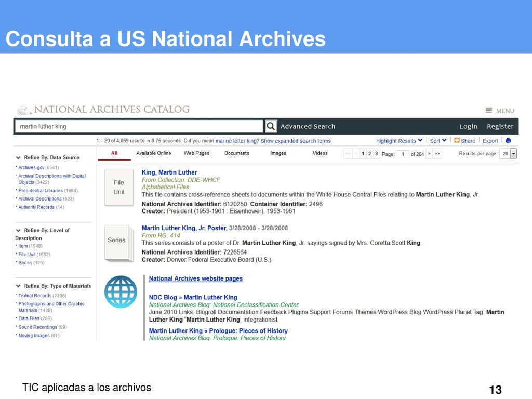Viewport: 532px width, 399px height.
Task: Click 'Alphabetical Files' text
Action: [165, 187]
